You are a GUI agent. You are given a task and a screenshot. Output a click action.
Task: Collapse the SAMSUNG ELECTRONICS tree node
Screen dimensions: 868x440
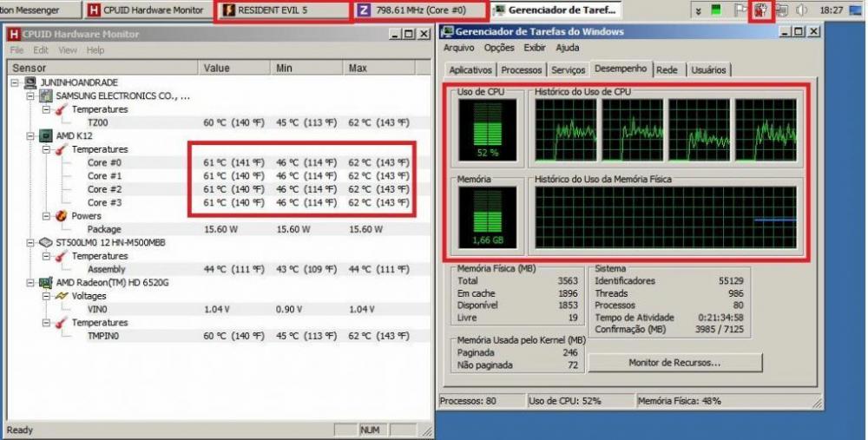point(30,95)
